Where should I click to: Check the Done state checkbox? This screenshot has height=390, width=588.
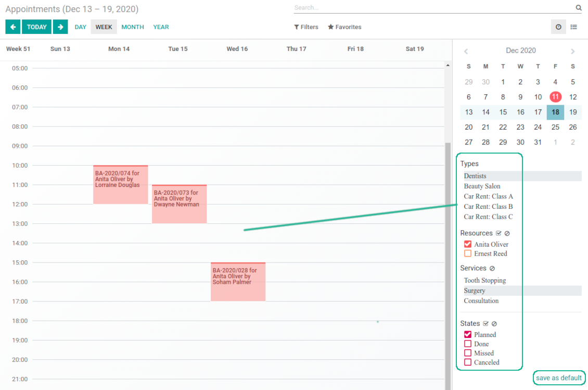tap(468, 344)
